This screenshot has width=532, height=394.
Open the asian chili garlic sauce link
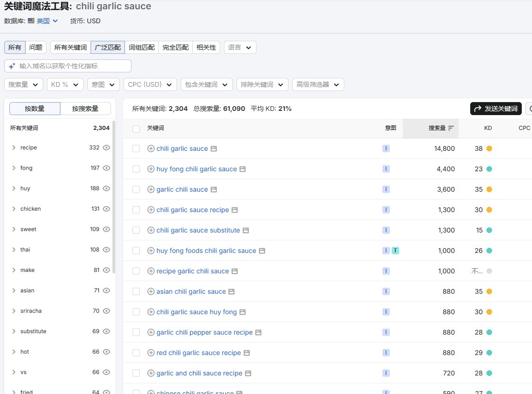191,292
